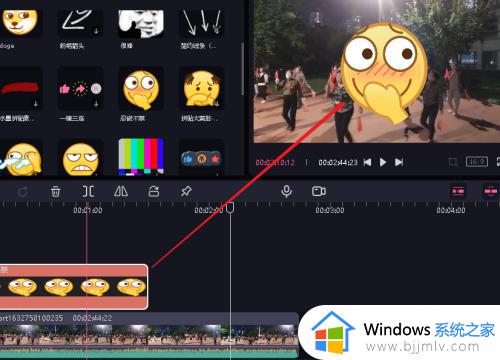The width and height of the screenshot is (500, 360).
Task: Click the sticker panel vertical scrollbar
Action: tap(242, 68)
